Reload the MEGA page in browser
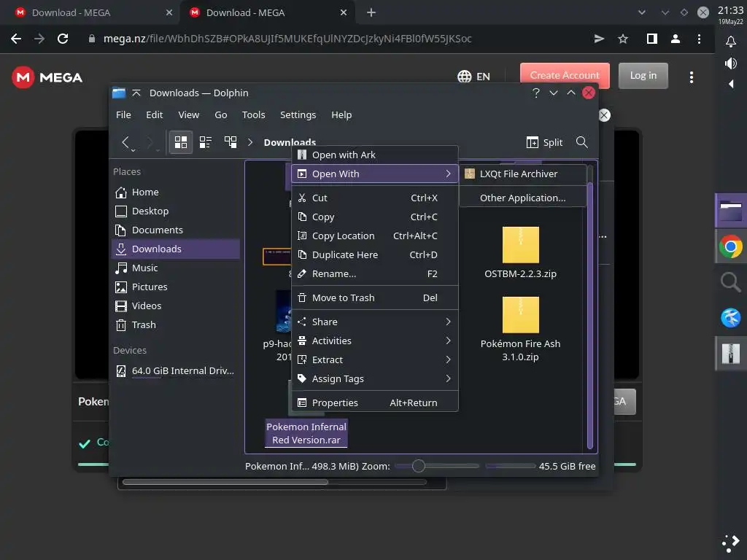 pyautogui.click(x=63, y=39)
